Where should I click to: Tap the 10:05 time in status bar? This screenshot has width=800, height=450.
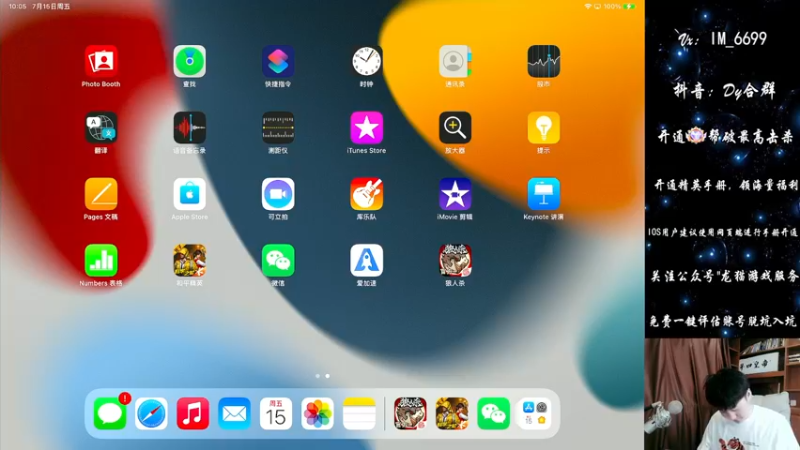(x=17, y=7)
